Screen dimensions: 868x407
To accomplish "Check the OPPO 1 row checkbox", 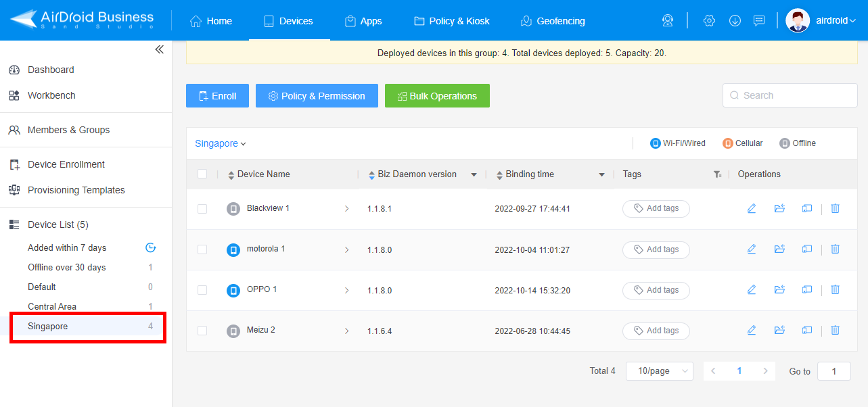I will coord(202,290).
